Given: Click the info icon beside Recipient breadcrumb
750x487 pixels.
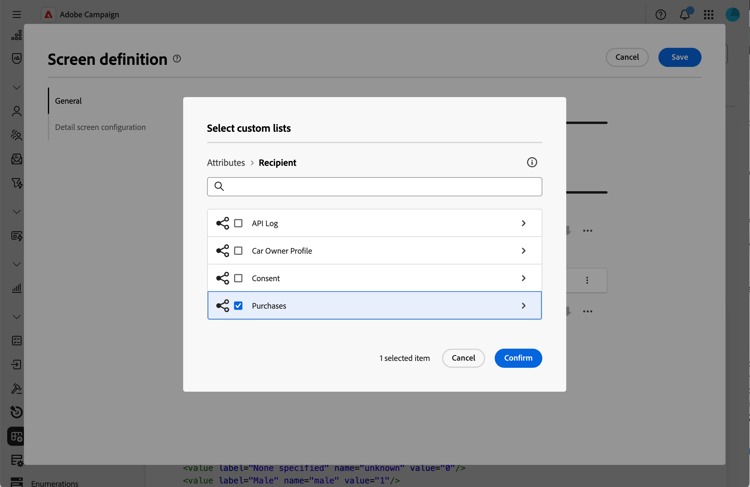Looking at the screenshot, I should (x=532, y=162).
